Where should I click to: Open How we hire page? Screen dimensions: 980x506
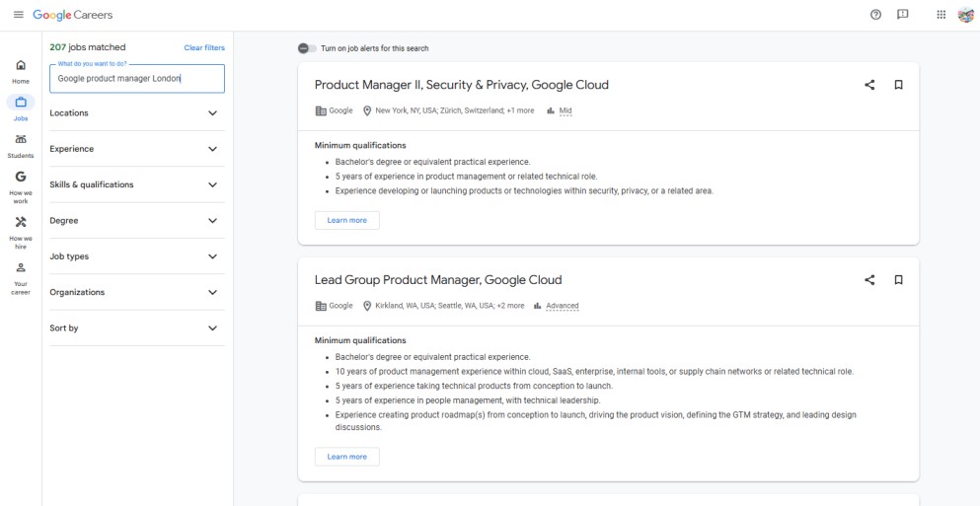point(21,233)
